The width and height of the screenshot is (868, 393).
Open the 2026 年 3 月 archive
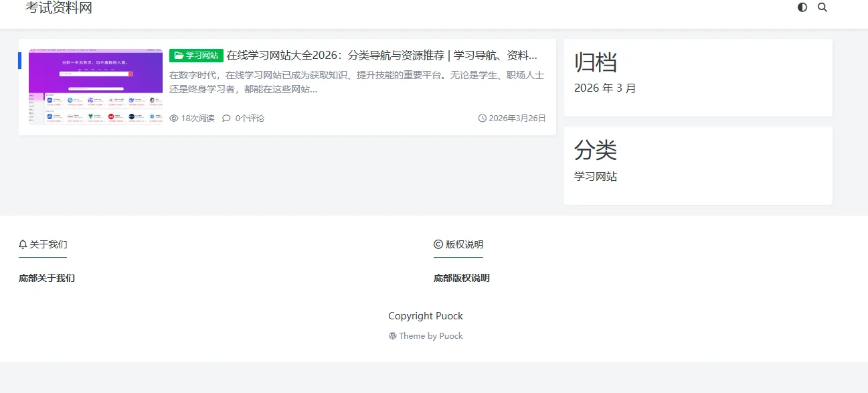pos(604,88)
